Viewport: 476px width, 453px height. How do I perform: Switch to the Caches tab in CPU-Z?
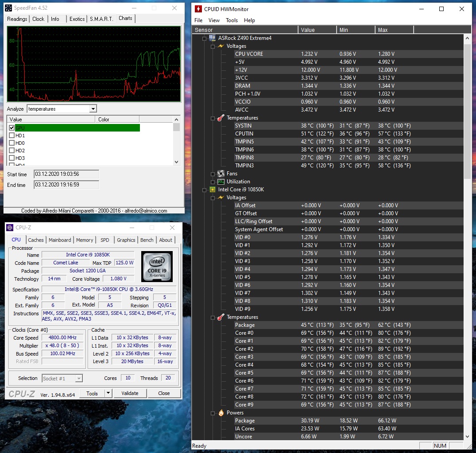click(x=36, y=240)
